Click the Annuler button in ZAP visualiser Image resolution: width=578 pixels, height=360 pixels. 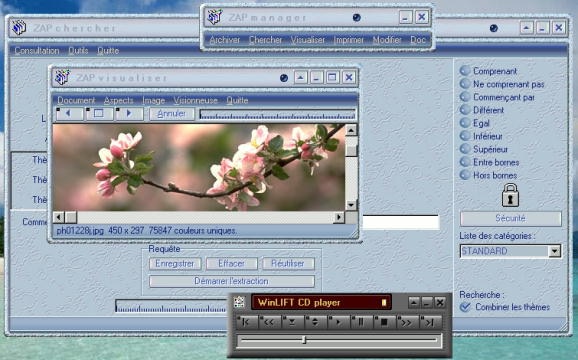(171, 113)
